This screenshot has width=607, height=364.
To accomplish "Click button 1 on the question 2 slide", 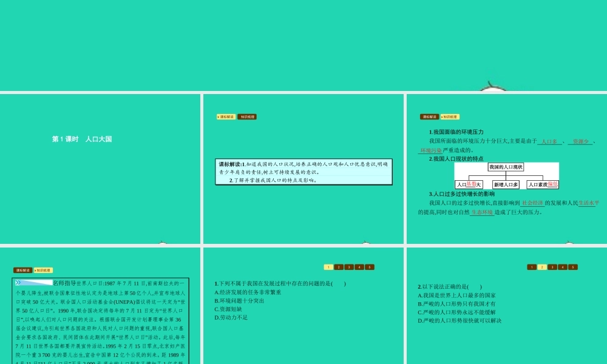I will pyautogui.click(x=532, y=268).
